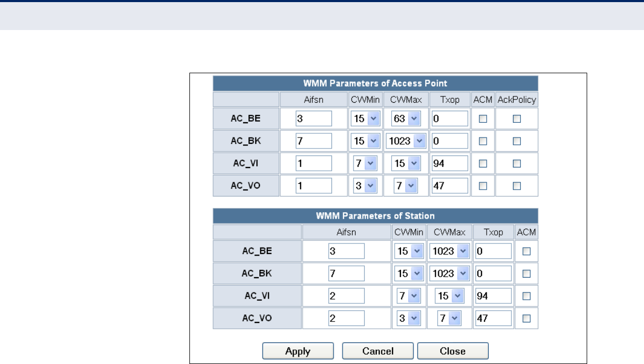Open CWMin dropdown for Access Point AC_BE
This screenshot has height=364, width=644.
click(x=365, y=119)
